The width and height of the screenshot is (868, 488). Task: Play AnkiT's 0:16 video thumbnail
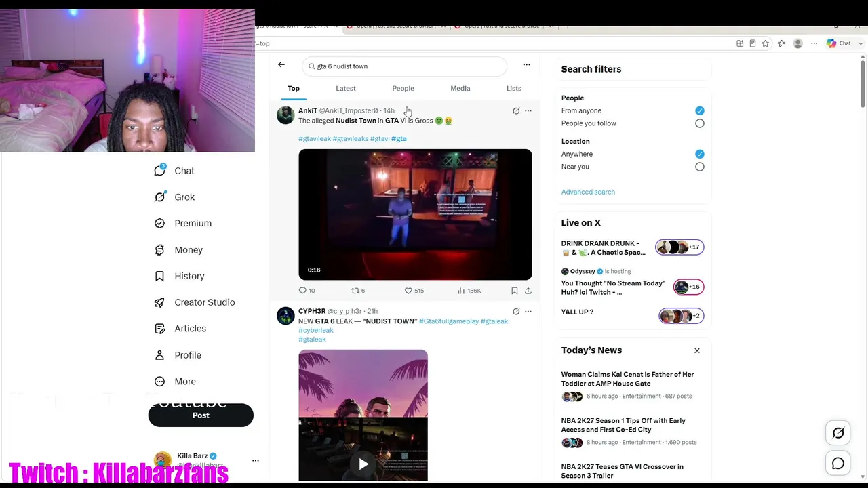pos(415,214)
